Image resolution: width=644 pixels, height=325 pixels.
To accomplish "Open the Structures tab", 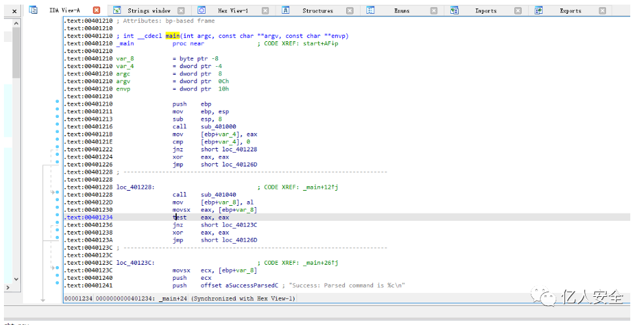I will tap(317, 10).
